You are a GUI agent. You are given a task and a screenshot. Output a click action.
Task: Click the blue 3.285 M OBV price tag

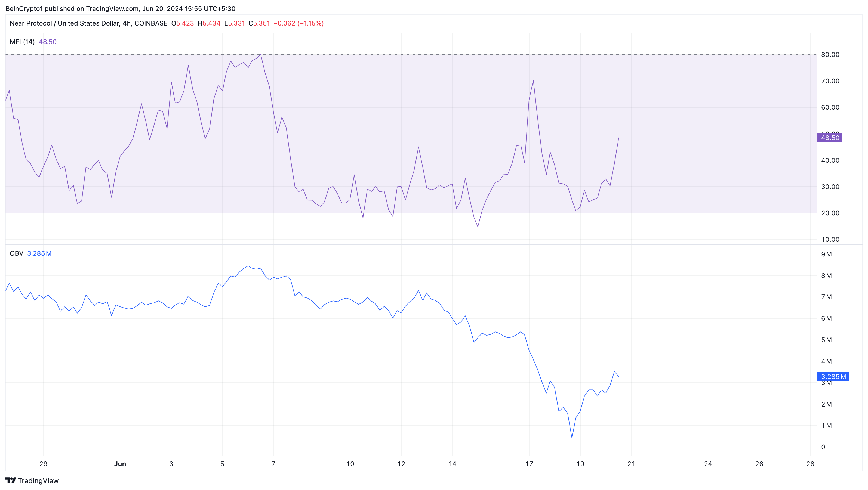tap(833, 377)
